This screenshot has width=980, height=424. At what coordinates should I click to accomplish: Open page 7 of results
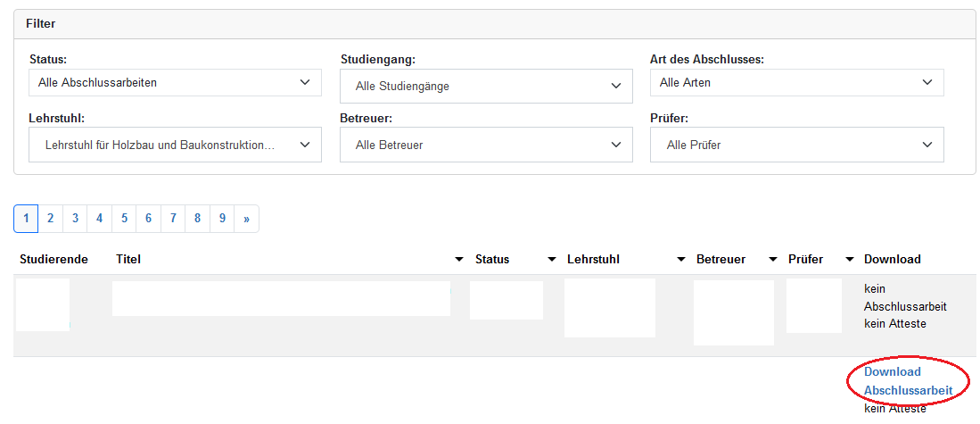coord(173,219)
